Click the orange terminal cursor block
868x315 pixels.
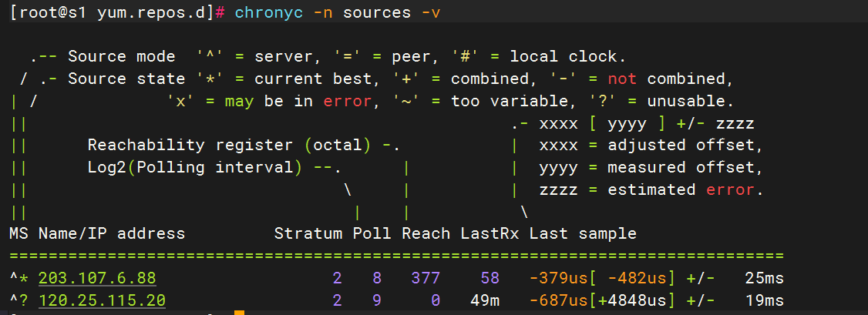click(x=239, y=313)
